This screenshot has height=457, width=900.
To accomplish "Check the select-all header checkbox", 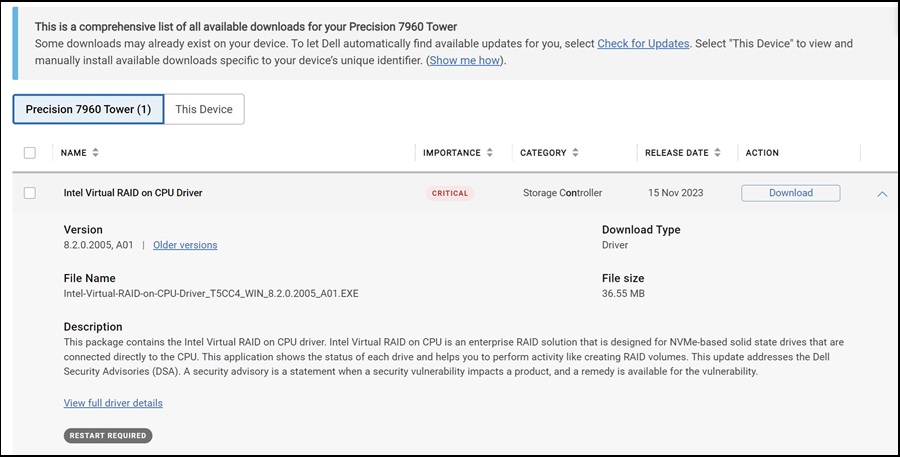I will tap(30, 153).
